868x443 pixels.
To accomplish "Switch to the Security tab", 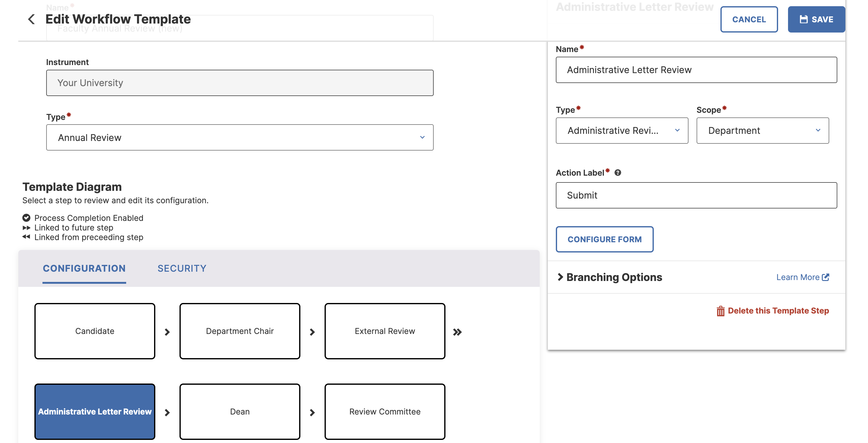I will [x=182, y=268].
